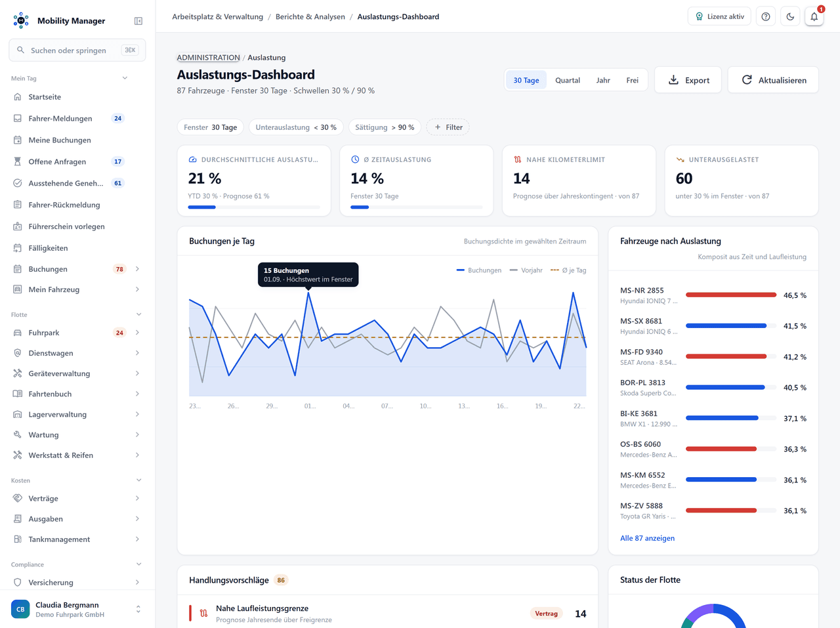Expand the Verträge submenu chevron
This screenshot has width=840, height=628.
click(137, 499)
